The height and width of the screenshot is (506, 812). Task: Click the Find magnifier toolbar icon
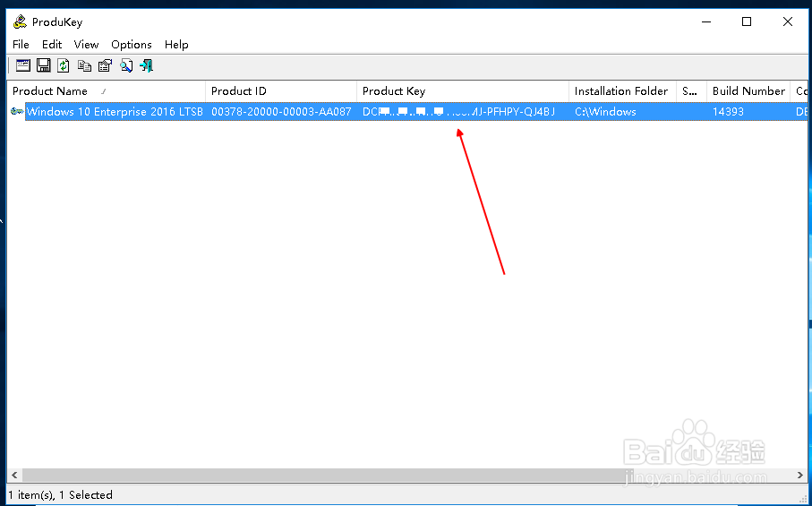coord(126,65)
